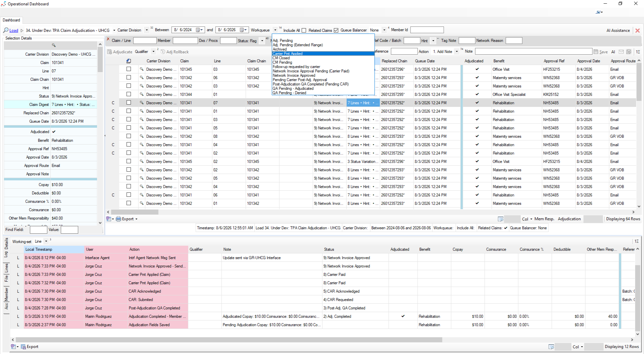
Task: Click the Mem Resp. button
Action: point(544,219)
